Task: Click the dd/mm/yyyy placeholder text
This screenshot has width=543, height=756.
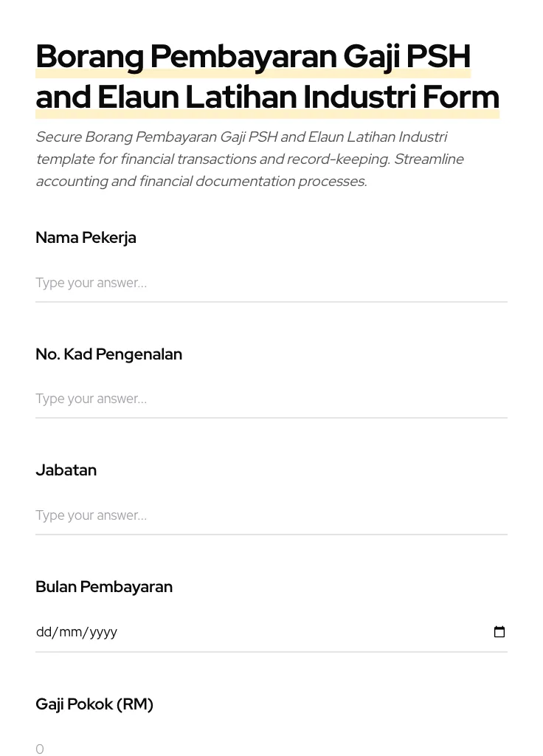Action: [77, 631]
